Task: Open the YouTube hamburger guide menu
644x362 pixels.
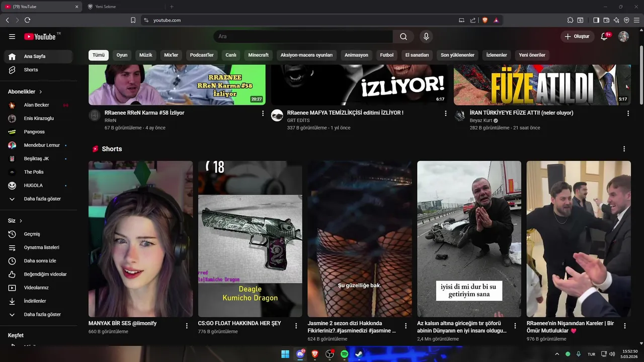Action: [12, 36]
